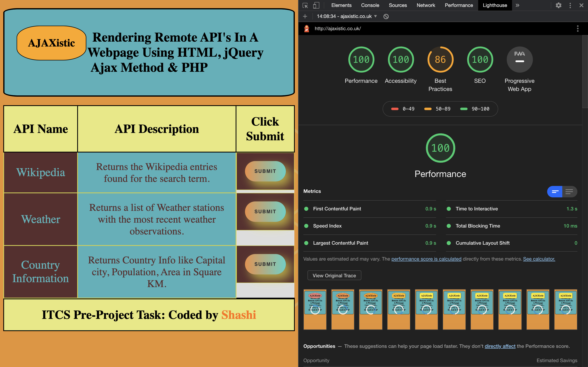Open DevTools settings gear
Viewport: 588px width, 367px height.
tap(558, 5)
